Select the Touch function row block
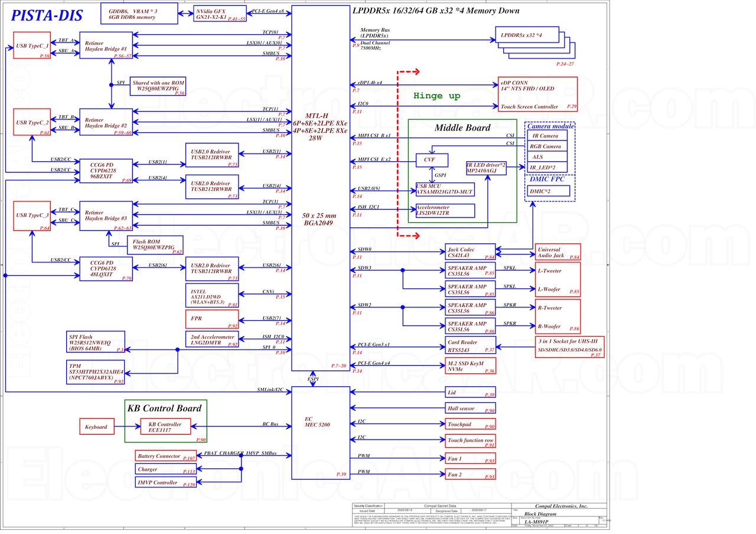This screenshot has width=756, height=534. (x=470, y=441)
